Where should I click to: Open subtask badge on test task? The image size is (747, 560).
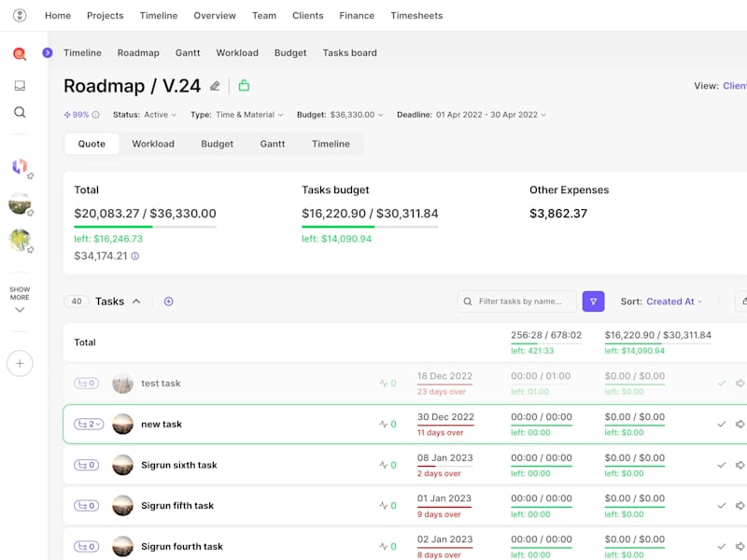tap(86, 384)
